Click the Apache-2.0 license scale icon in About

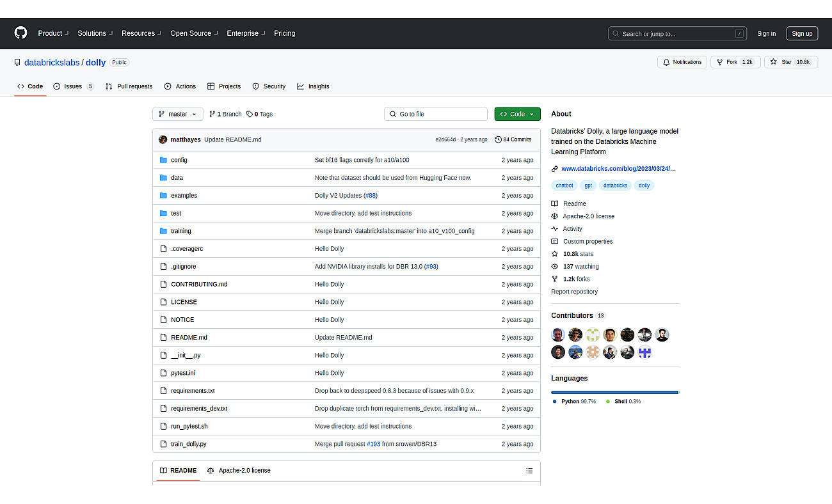coord(555,216)
